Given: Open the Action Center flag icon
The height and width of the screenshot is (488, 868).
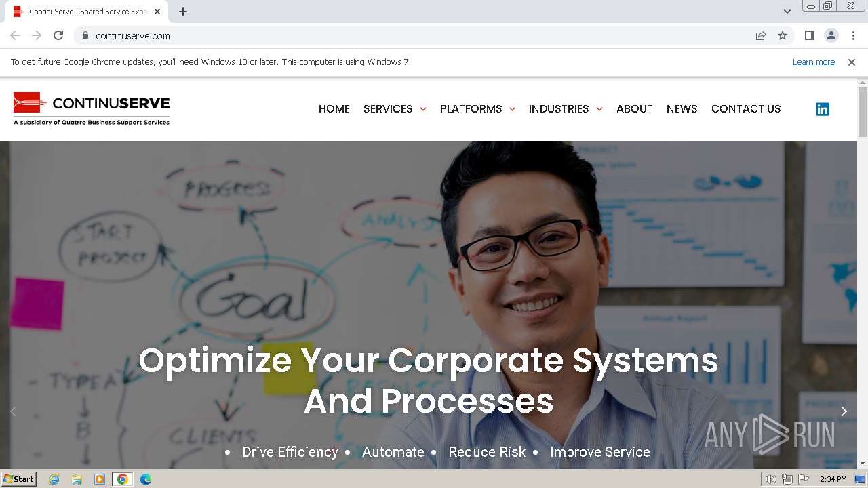Looking at the screenshot, I should pyautogui.click(x=804, y=479).
